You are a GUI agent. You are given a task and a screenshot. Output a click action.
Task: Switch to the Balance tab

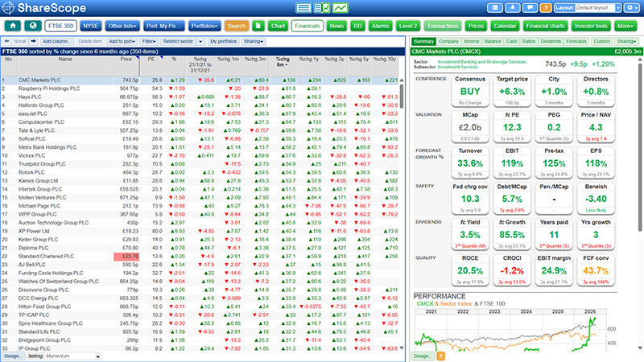[493, 42]
